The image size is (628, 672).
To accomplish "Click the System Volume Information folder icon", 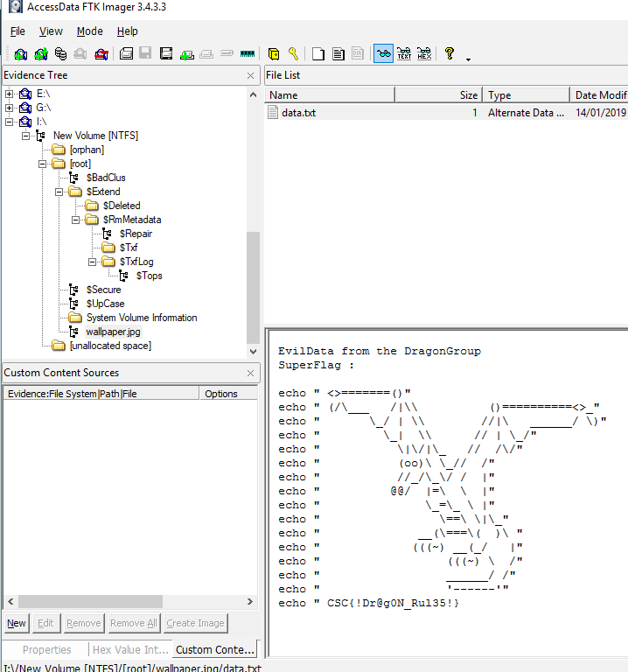I will click(75, 318).
